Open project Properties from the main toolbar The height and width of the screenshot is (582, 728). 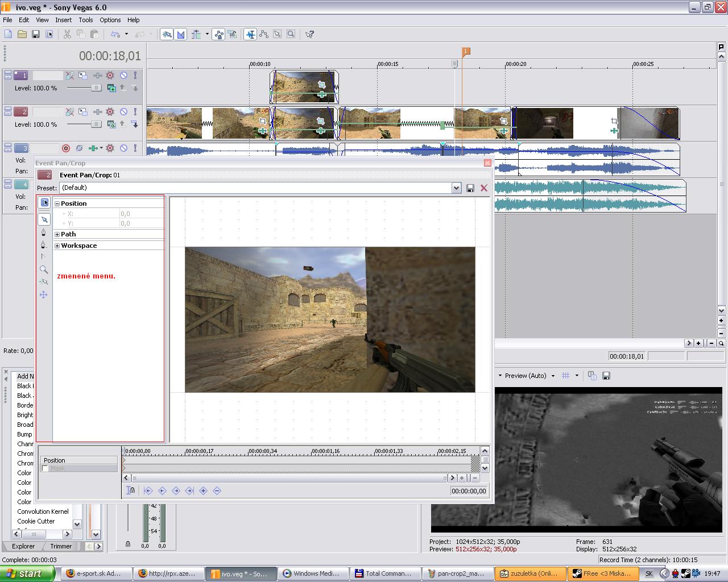[x=49, y=34]
